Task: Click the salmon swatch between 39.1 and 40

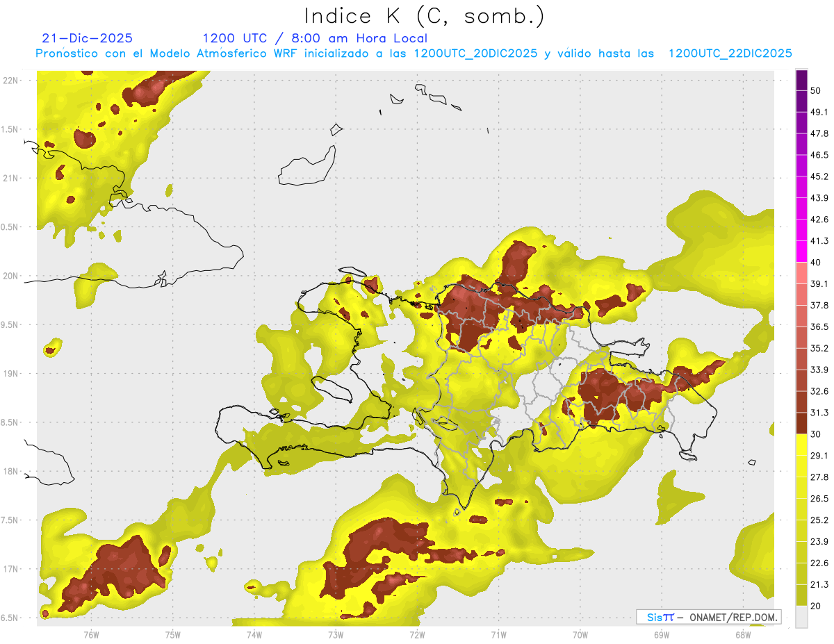Action: tap(801, 273)
